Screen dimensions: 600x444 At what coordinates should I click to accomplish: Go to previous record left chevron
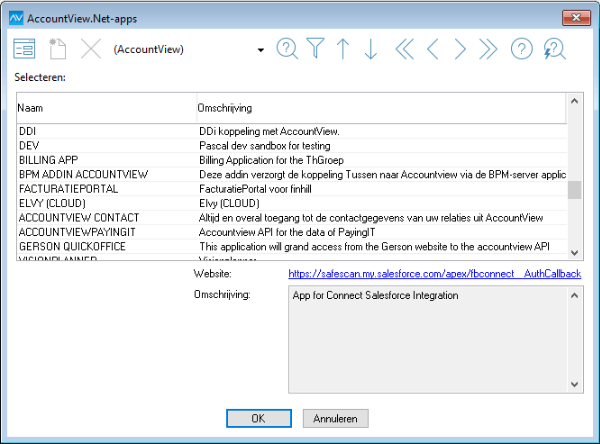tap(432, 49)
